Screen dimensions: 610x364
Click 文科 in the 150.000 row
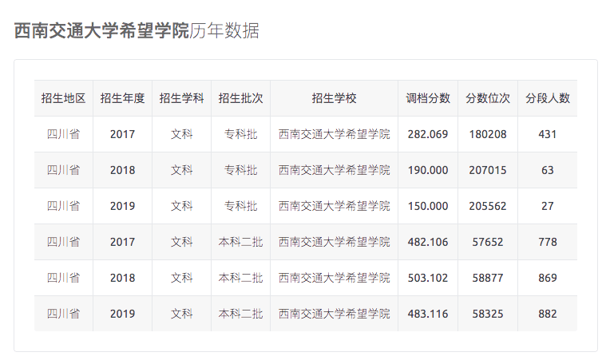pyautogui.click(x=182, y=206)
